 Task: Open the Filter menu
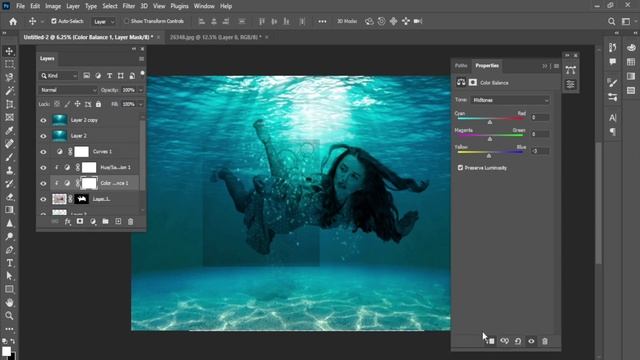pos(129,6)
